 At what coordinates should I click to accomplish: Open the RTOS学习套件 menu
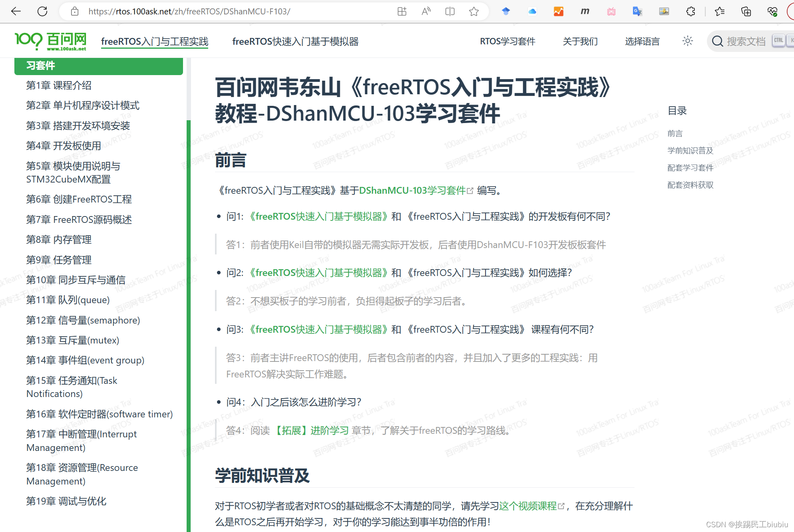[x=508, y=41]
